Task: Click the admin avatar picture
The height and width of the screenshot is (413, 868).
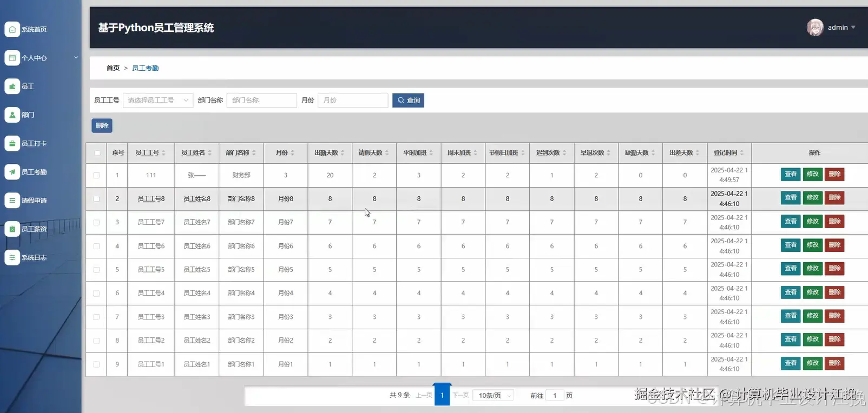Action: pos(815,27)
